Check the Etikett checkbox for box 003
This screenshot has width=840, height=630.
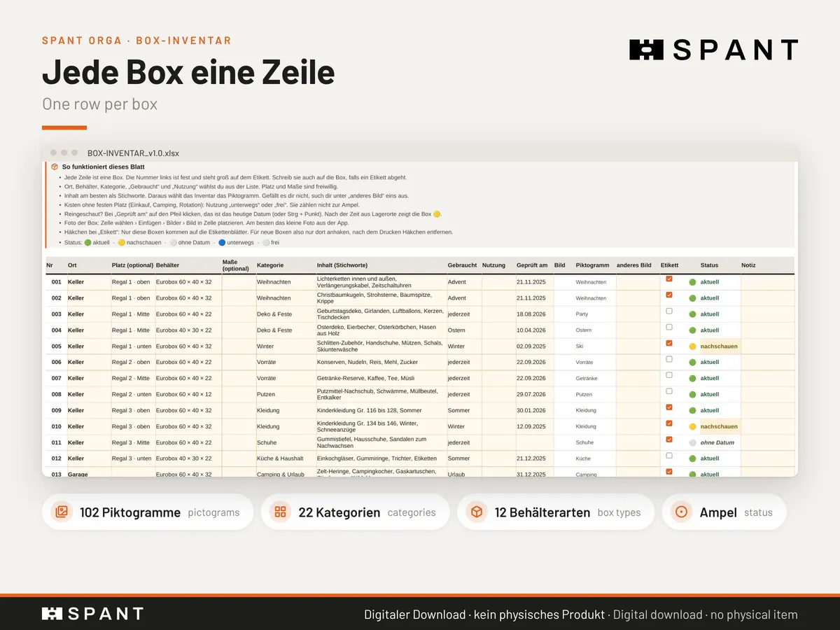tap(669, 311)
